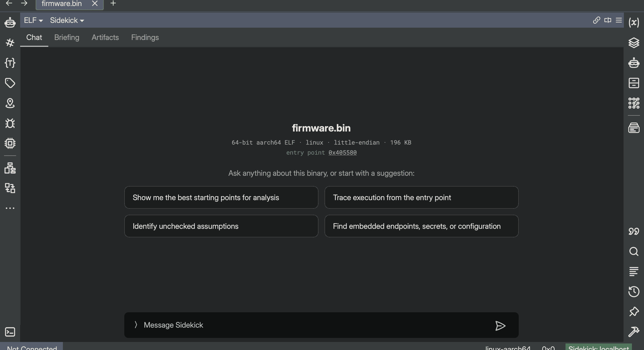Open the hammer build tools icon
The width and height of the screenshot is (644, 350).
tap(634, 332)
